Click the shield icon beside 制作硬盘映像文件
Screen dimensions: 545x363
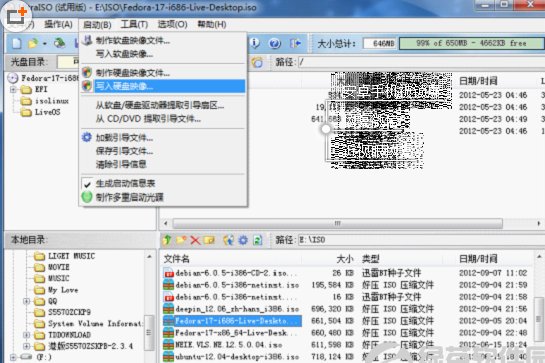pos(87,73)
